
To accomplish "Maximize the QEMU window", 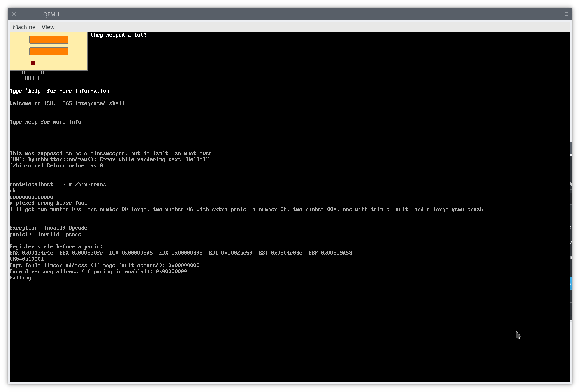I will [x=35, y=14].
